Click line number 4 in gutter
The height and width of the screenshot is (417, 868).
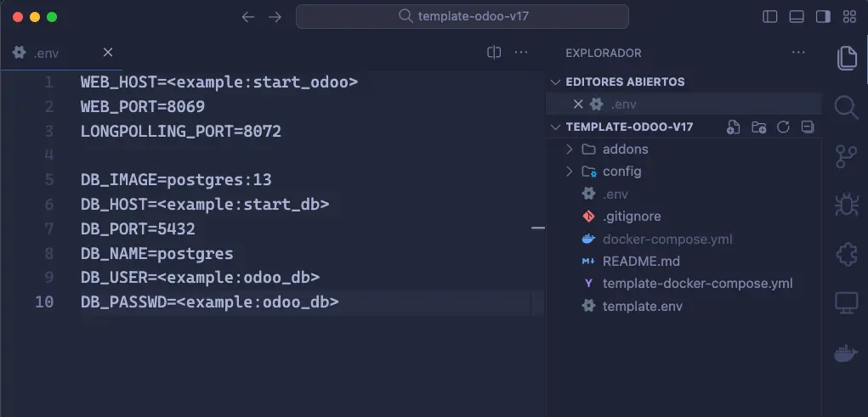49,155
